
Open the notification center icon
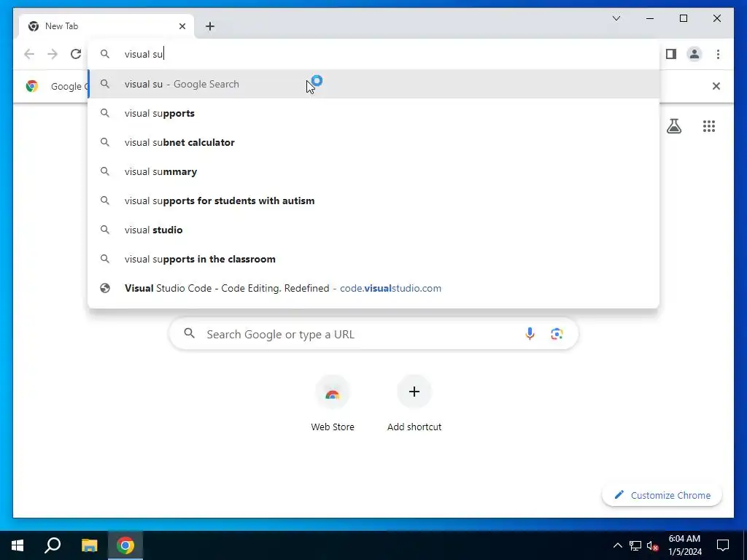pyautogui.click(x=723, y=545)
